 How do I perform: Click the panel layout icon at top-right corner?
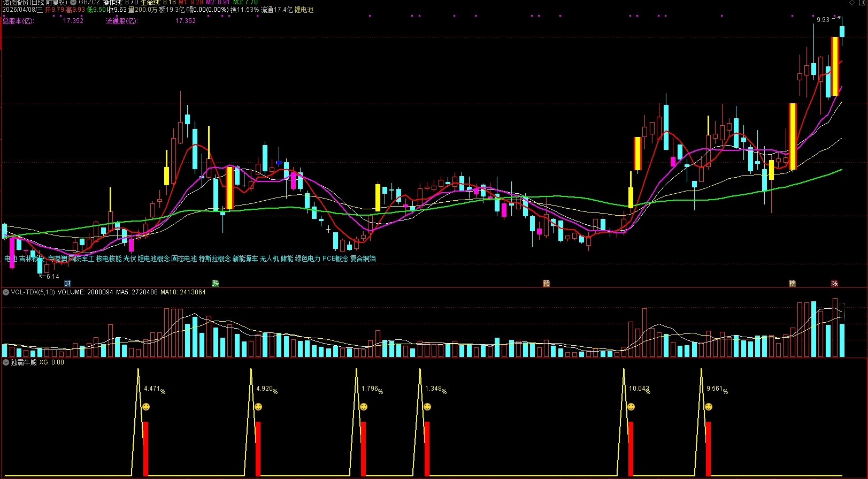[x=862, y=3]
